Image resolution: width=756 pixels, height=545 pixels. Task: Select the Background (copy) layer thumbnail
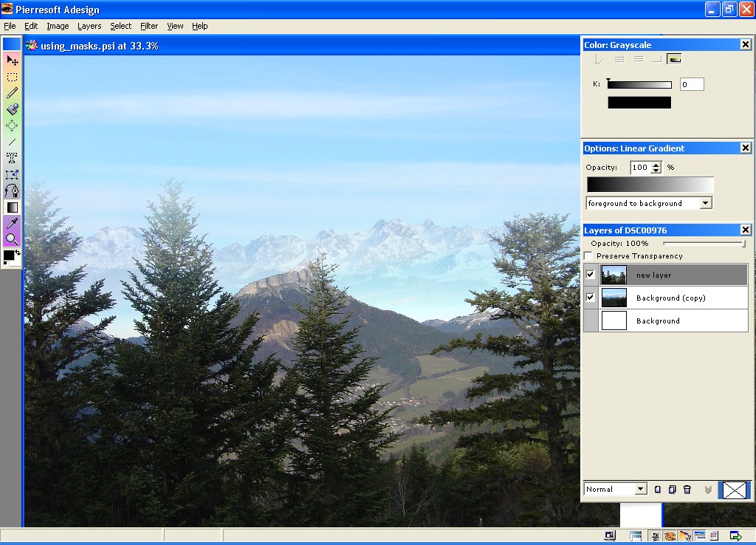tap(614, 298)
